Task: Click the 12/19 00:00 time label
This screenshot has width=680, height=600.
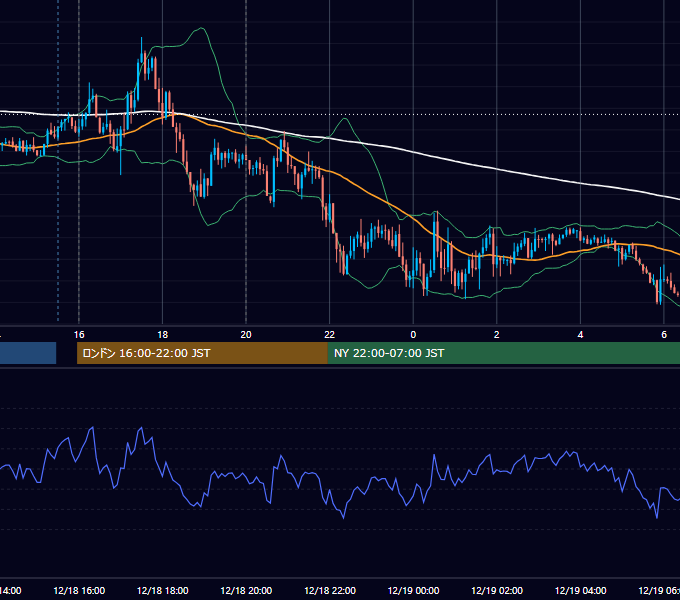Action: [x=413, y=590]
